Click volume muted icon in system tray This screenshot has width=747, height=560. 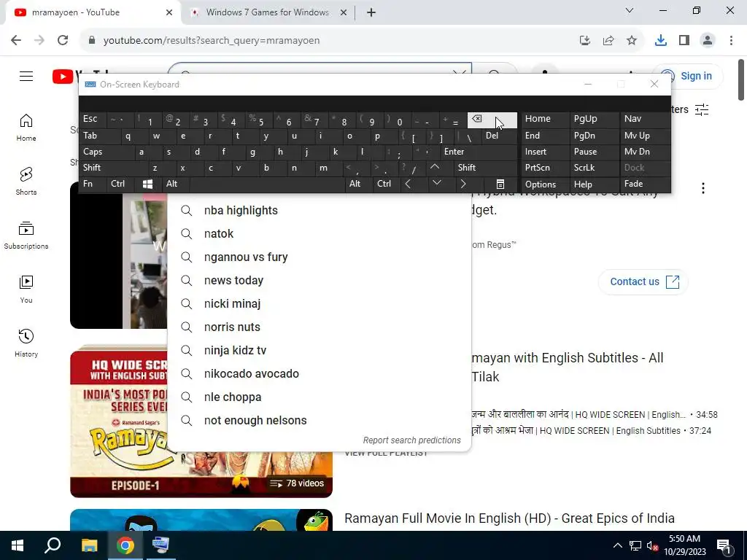(x=651, y=545)
